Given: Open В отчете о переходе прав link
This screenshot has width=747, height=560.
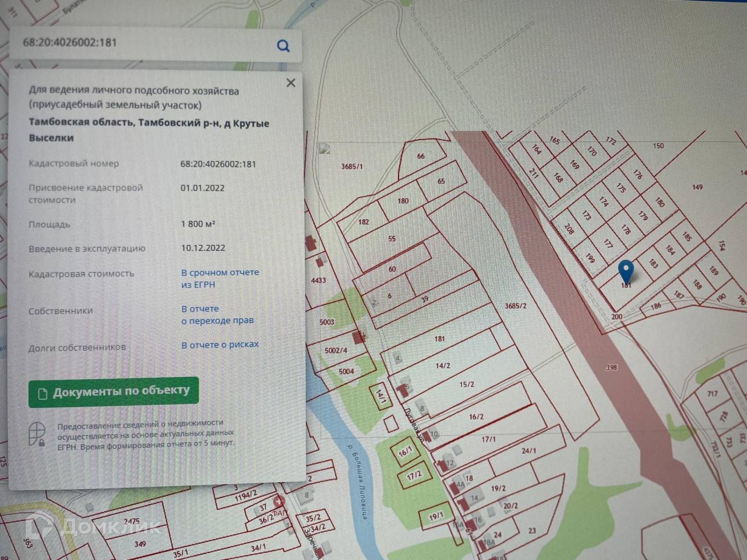Looking at the screenshot, I should click(x=217, y=315).
